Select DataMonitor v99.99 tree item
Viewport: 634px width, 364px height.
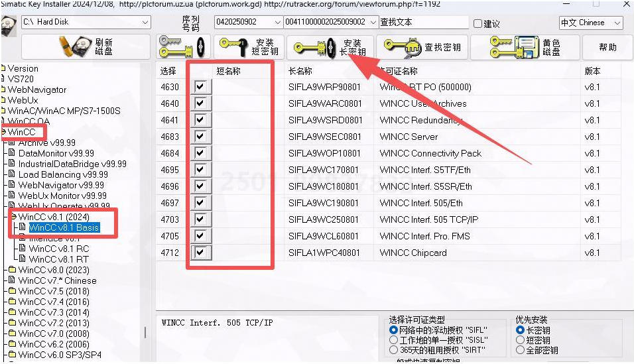pos(56,153)
